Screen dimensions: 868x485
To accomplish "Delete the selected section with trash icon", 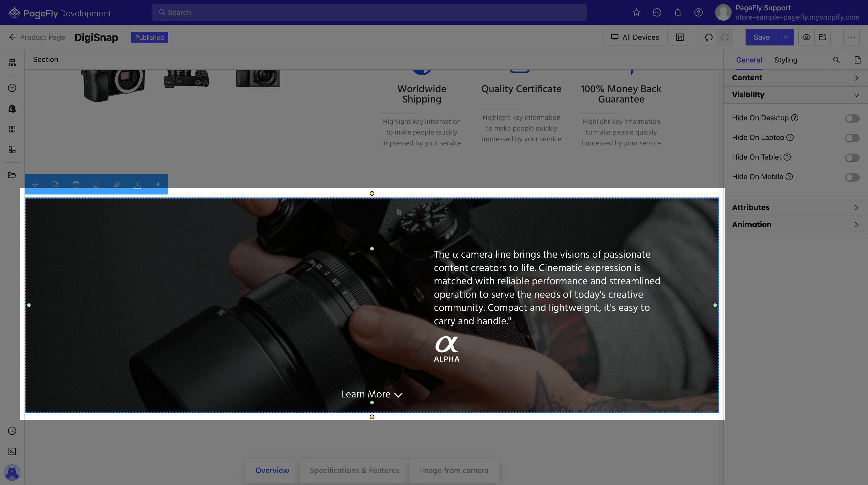I will tap(76, 184).
